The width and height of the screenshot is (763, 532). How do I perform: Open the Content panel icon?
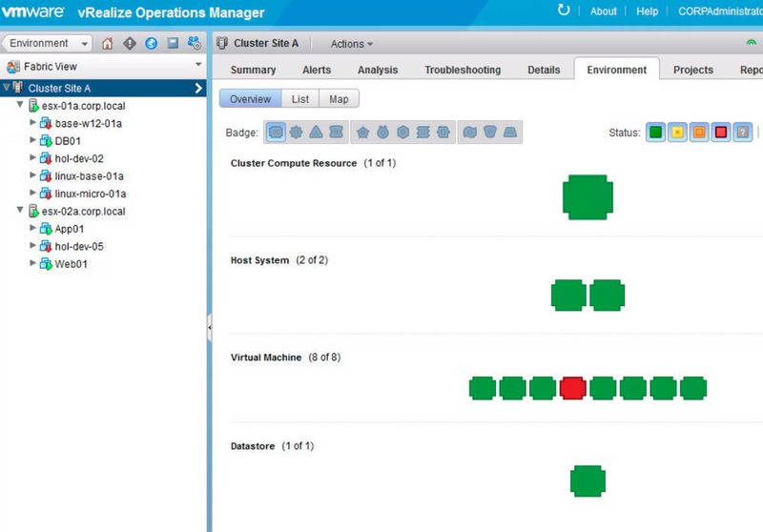point(173,43)
